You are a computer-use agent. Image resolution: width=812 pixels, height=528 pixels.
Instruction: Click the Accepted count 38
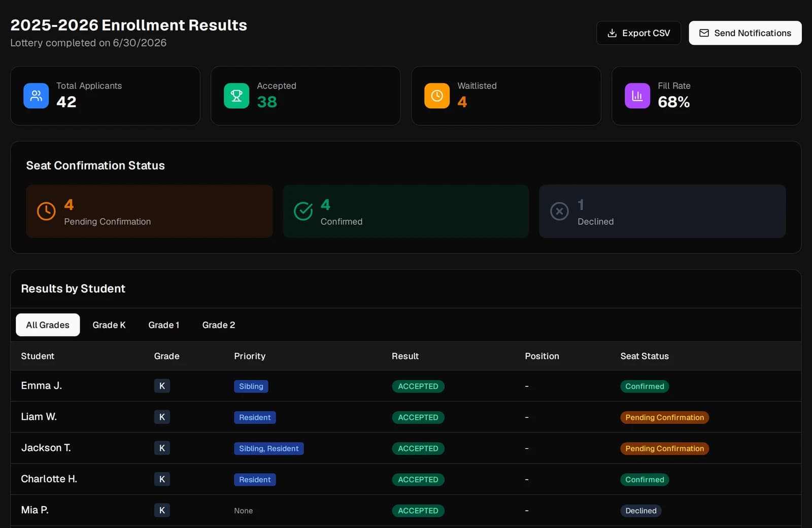(x=267, y=102)
